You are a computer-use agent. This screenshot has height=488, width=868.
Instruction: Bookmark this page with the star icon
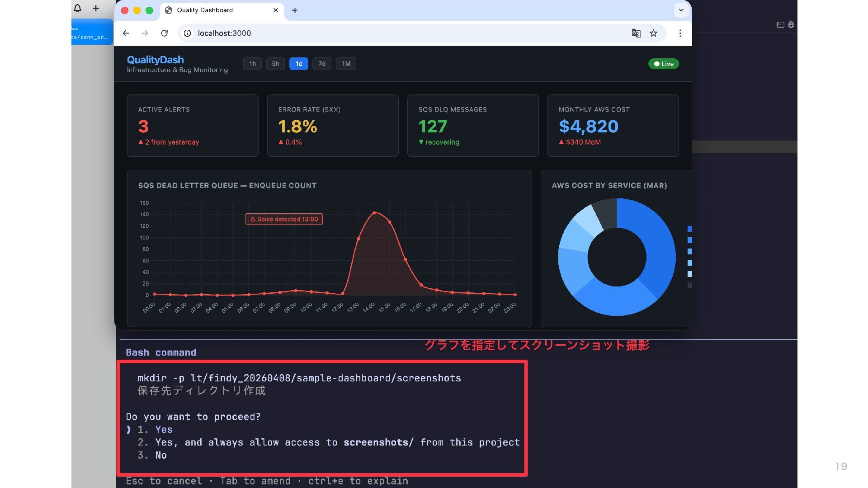(653, 33)
